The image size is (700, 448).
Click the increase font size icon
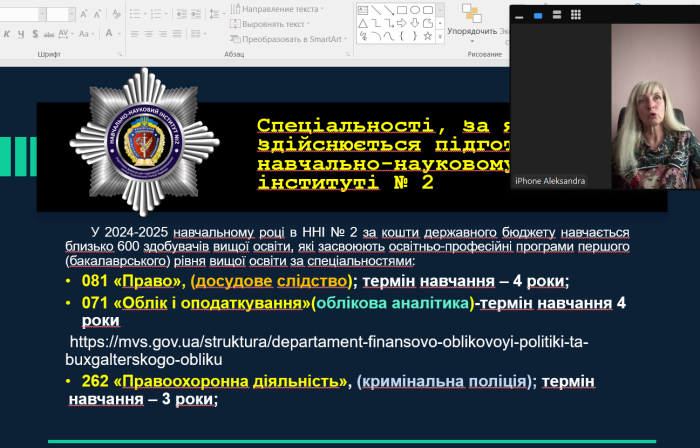point(83,14)
